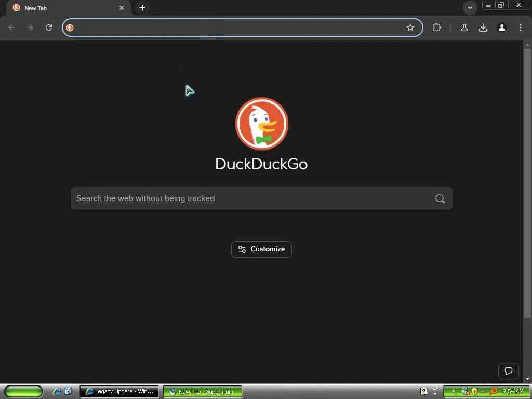The width and height of the screenshot is (532, 399).
Task: Click the language bar help icon
Action: (x=423, y=392)
